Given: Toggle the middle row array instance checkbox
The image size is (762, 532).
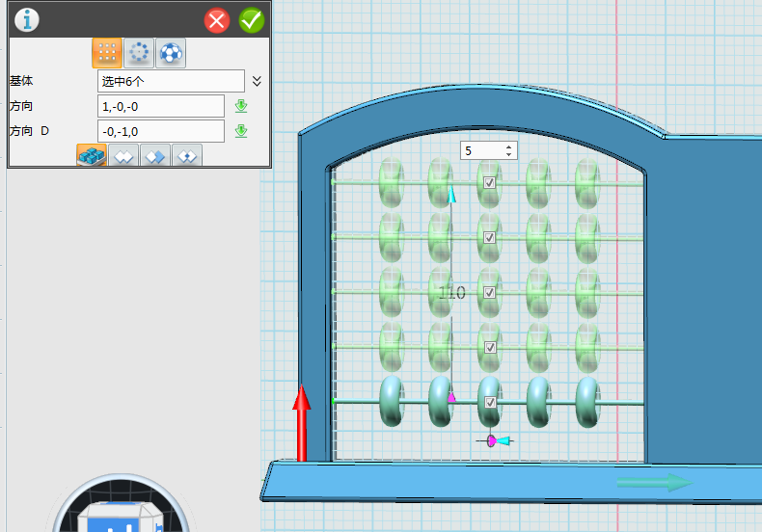Looking at the screenshot, I should click(490, 292).
